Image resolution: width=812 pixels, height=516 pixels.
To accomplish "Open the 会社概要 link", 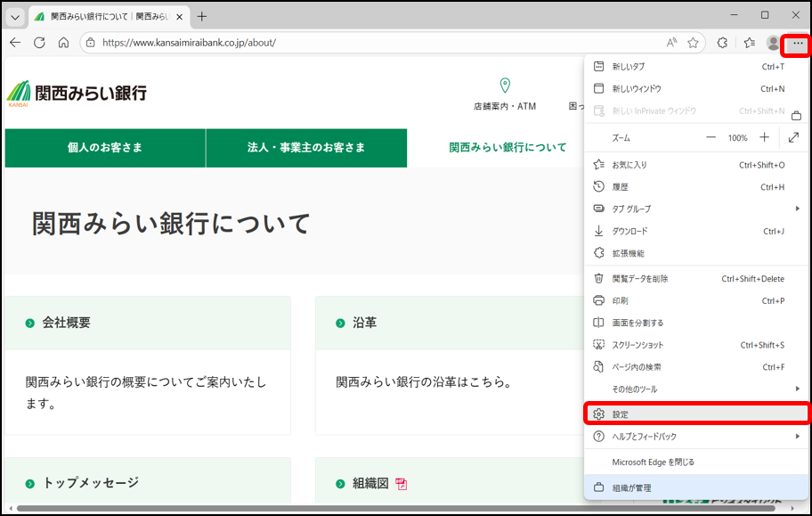I will click(66, 323).
